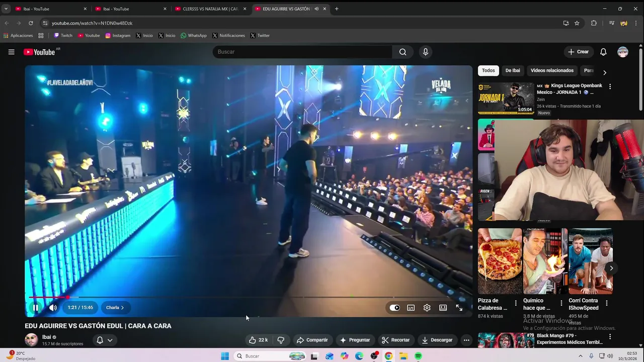
Task: Open Kings League video options menu
Action: pyautogui.click(x=610, y=86)
